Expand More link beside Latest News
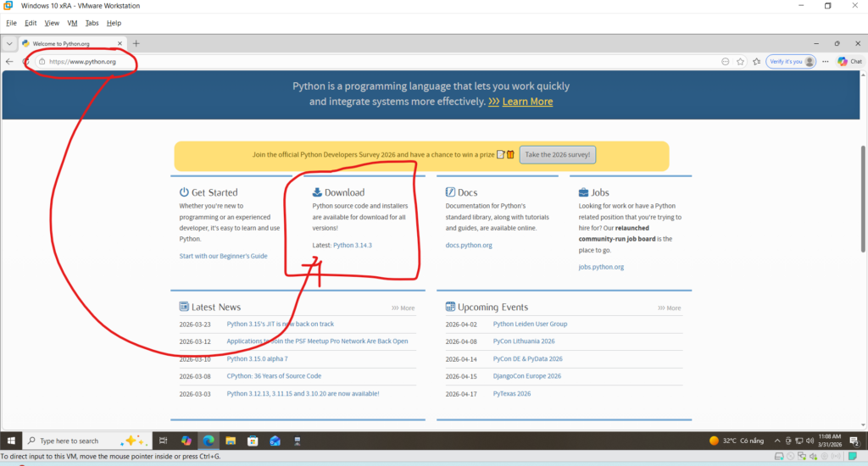Viewport: 868px width, 466px height. (x=403, y=308)
